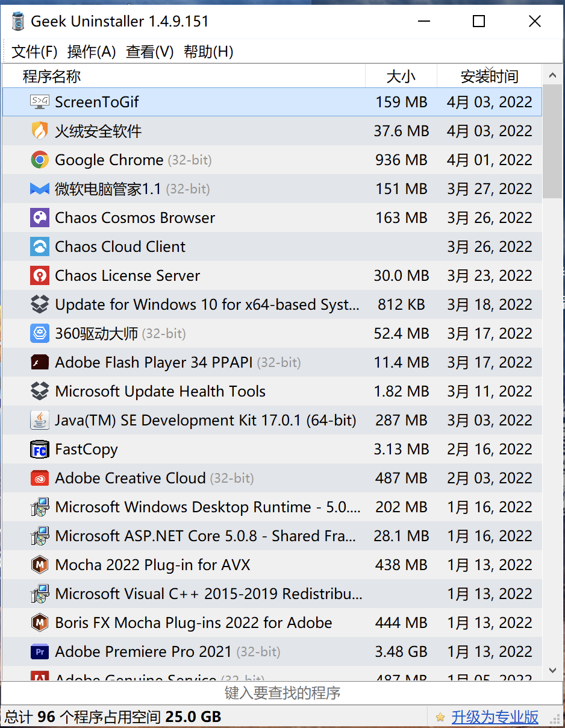The height and width of the screenshot is (728, 565).
Task: Click the Chaos Cloud Client icon
Action: point(40,246)
